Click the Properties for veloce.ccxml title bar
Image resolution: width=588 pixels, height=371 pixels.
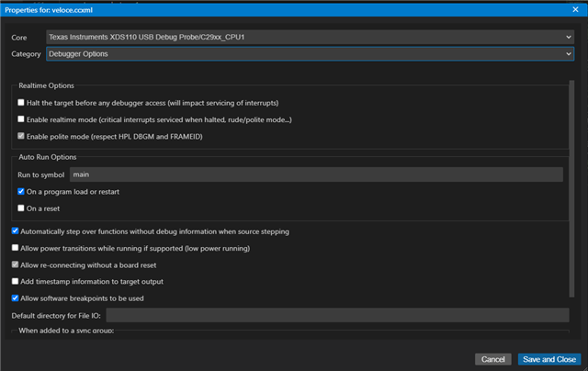[294, 9]
